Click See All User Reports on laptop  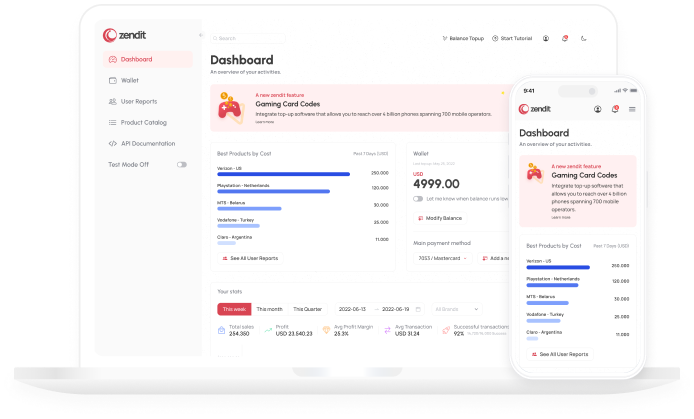pos(250,258)
